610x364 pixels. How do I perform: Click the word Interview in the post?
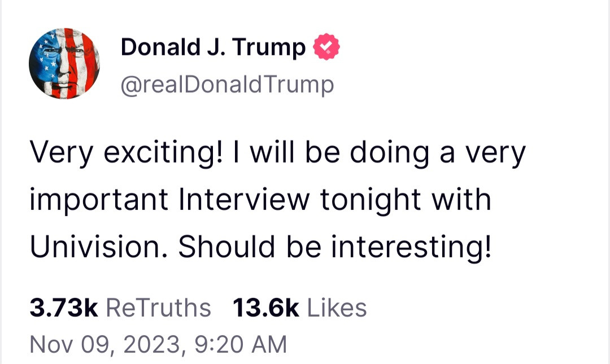pyautogui.click(x=244, y=200)
